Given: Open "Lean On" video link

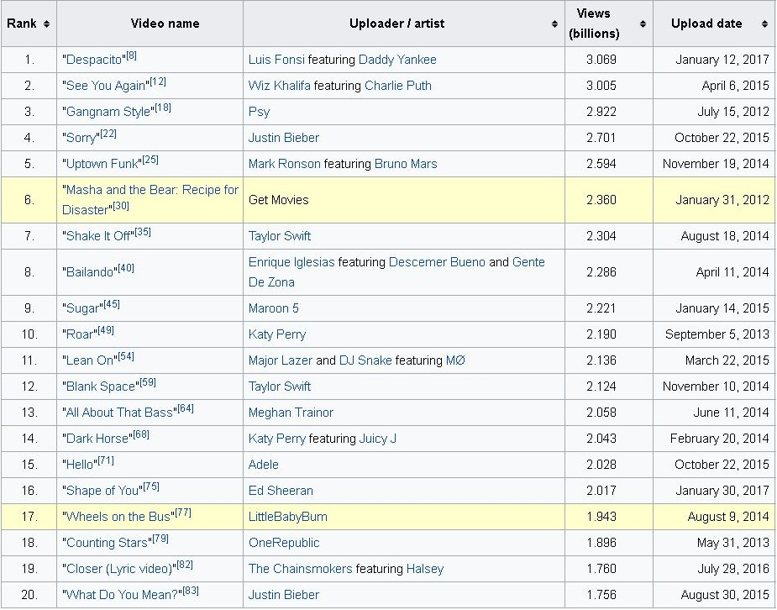Looking at the screenshot, I should pos(90,361).
